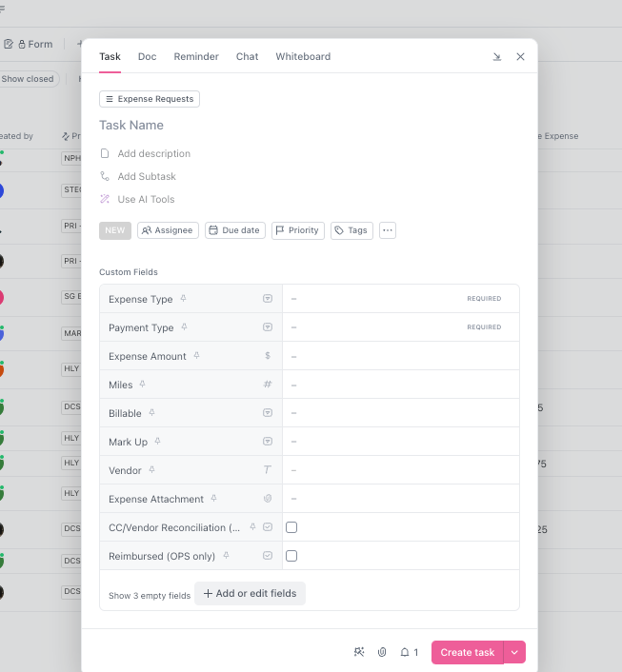Image resolution: width=622 pixels, height=672 pixels.
Task: Toggle the Show closed filter
Action: (x=28, y=79)
